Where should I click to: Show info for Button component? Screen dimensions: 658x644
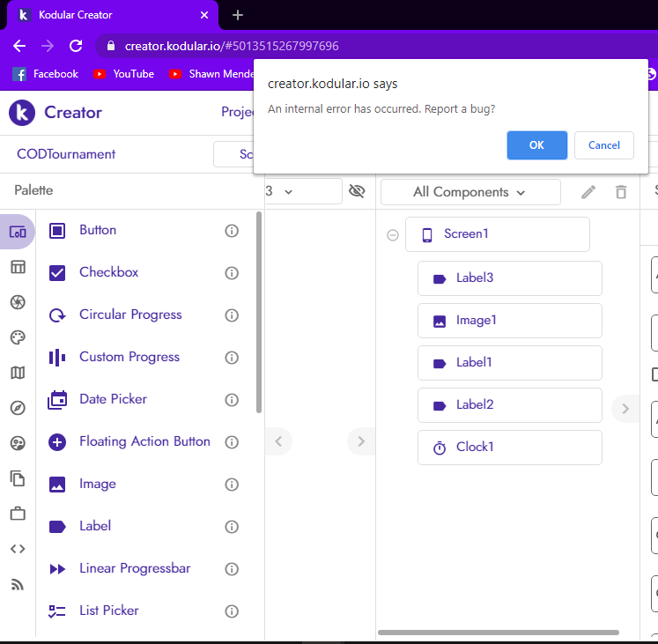(232, 231)
